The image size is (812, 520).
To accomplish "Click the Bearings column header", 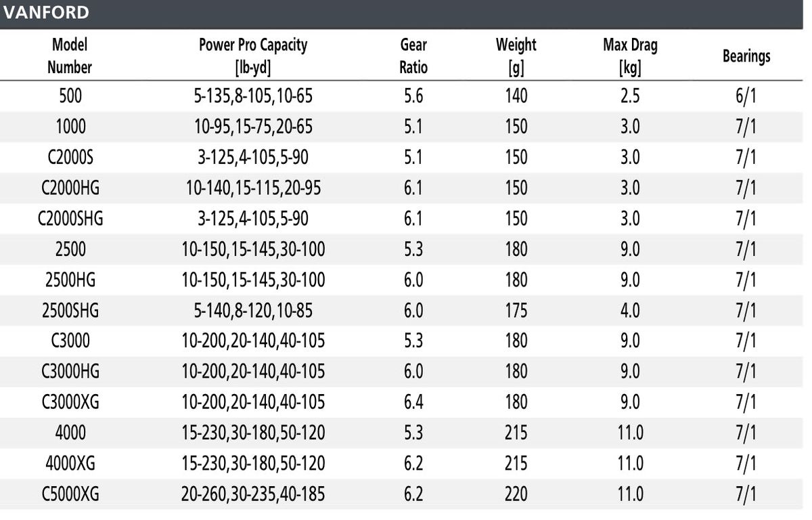I will [x=746, y=56].
